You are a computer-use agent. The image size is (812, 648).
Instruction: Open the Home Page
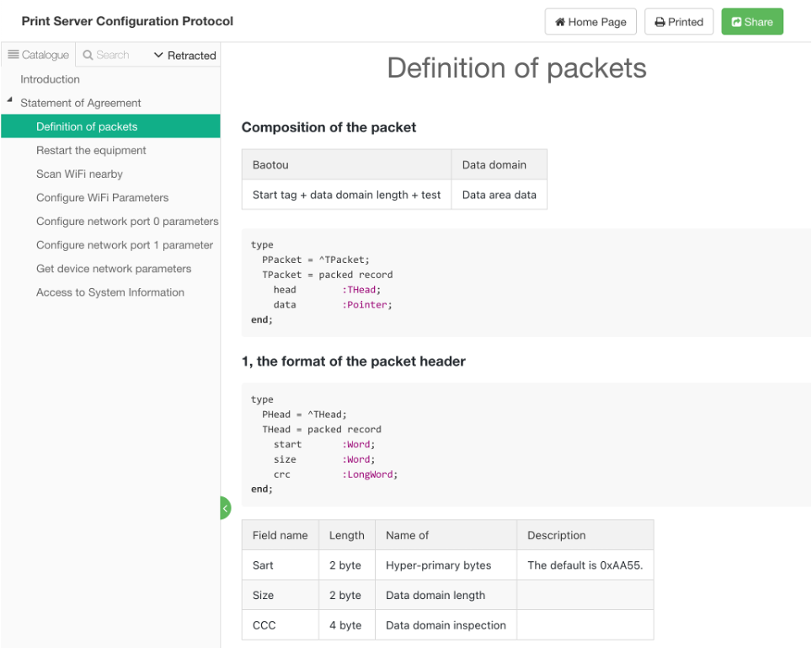point(590,21)
